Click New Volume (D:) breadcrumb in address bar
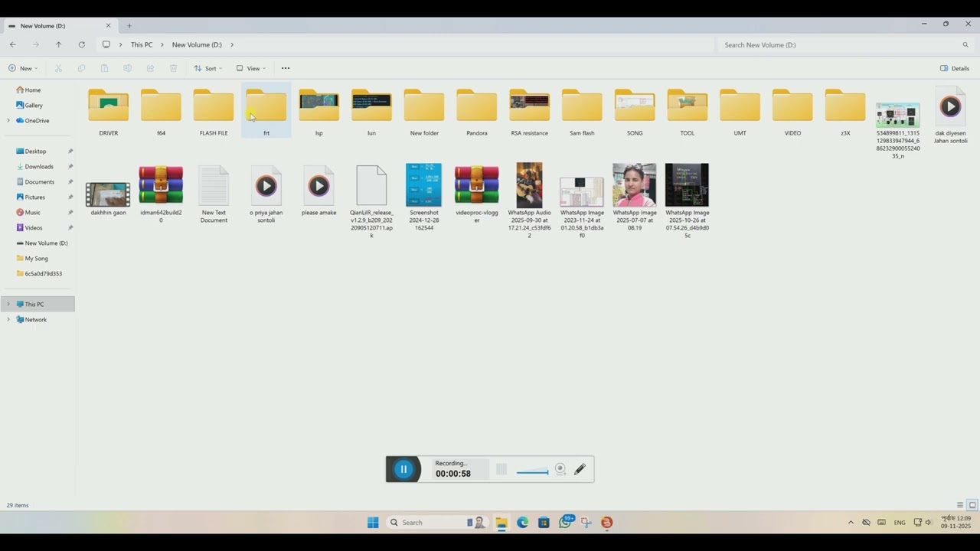 pyautogui.click(x=197, y=44)
